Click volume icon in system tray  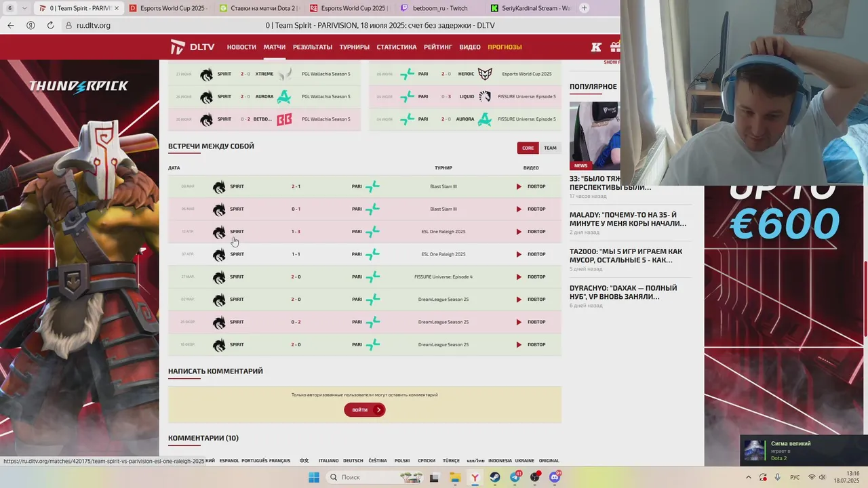[823, 477]
